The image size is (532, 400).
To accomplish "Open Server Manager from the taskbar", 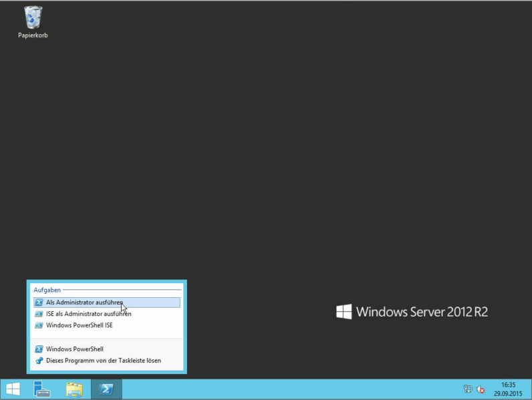I will click(41, 389).
